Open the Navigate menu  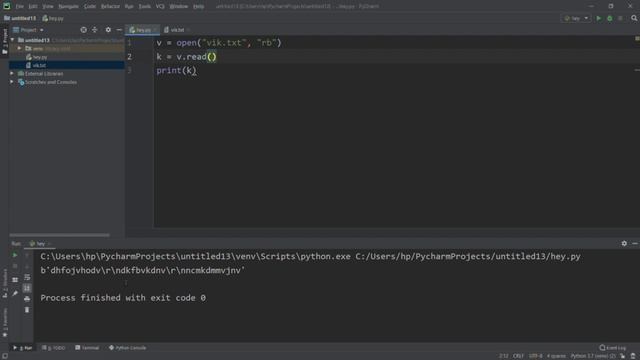[x=69, y=7]
